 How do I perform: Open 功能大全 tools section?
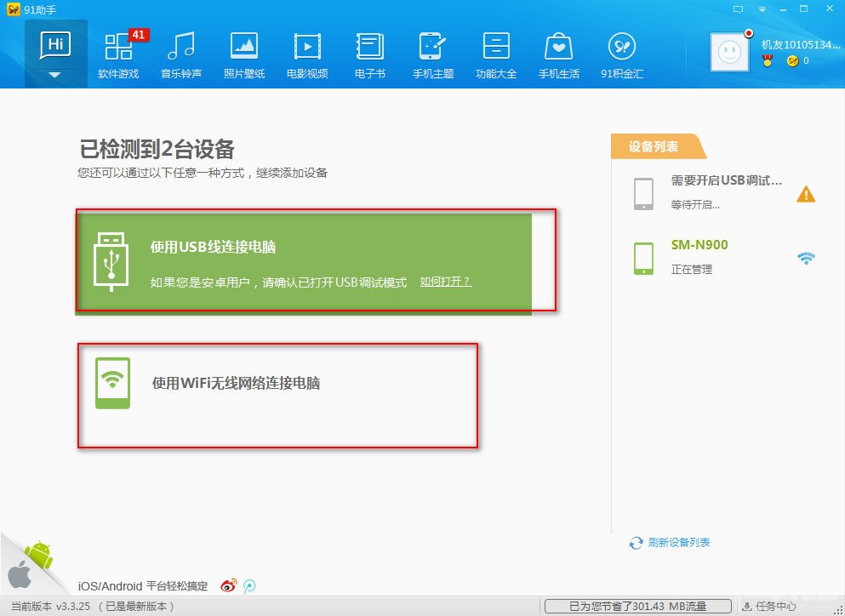tap(496, 55)
